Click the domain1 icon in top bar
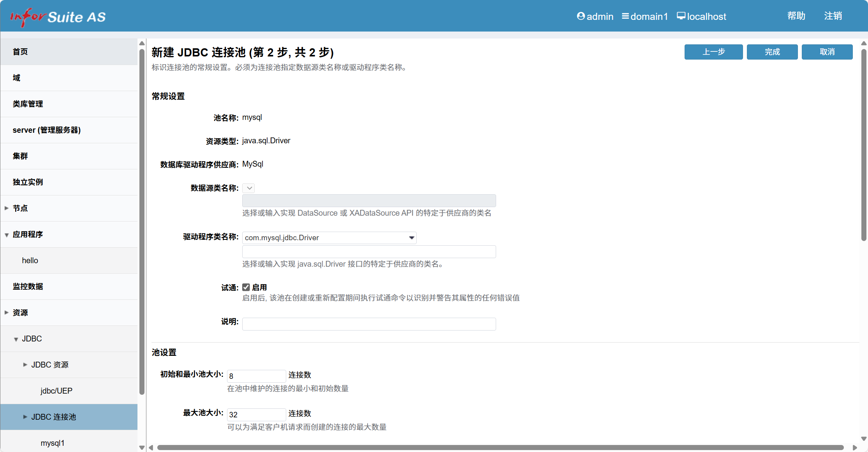The width and height of the screenshot is (868, 452). 626,16
